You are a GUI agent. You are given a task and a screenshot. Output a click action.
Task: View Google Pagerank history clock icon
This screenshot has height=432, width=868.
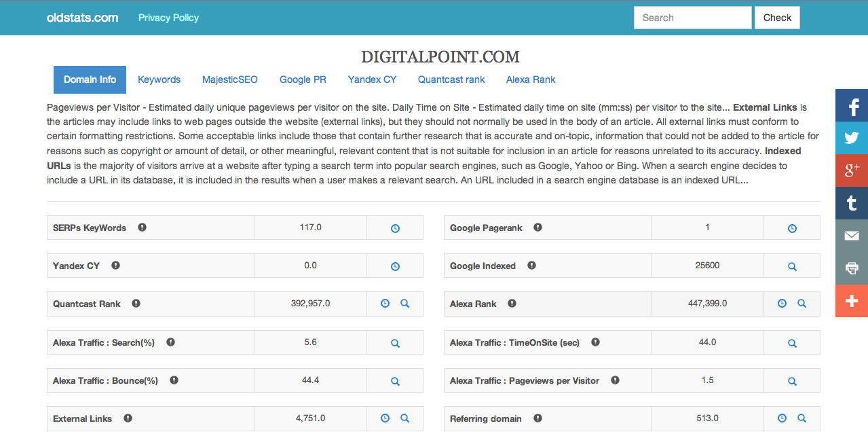(x=792, y=229)
